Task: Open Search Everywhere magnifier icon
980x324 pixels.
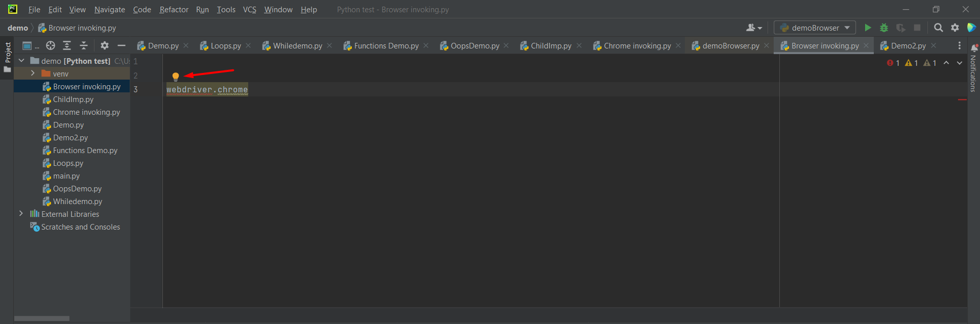Action: [938, 28]
